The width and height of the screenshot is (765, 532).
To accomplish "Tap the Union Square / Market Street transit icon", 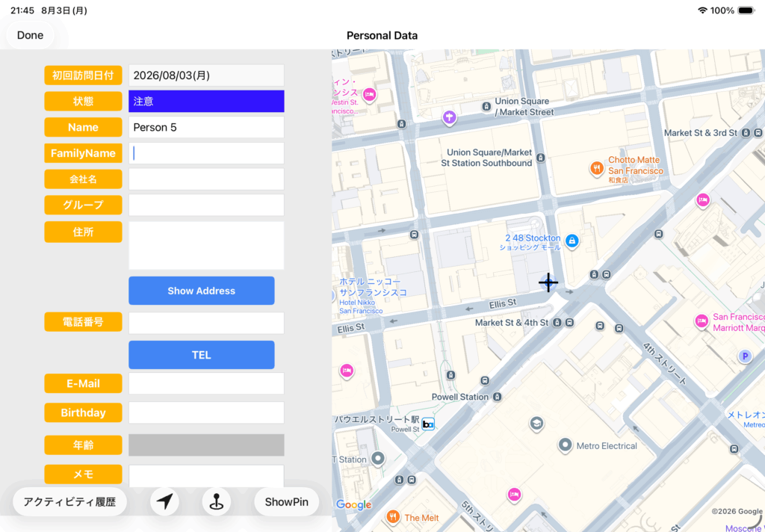I will coord(486,106).
